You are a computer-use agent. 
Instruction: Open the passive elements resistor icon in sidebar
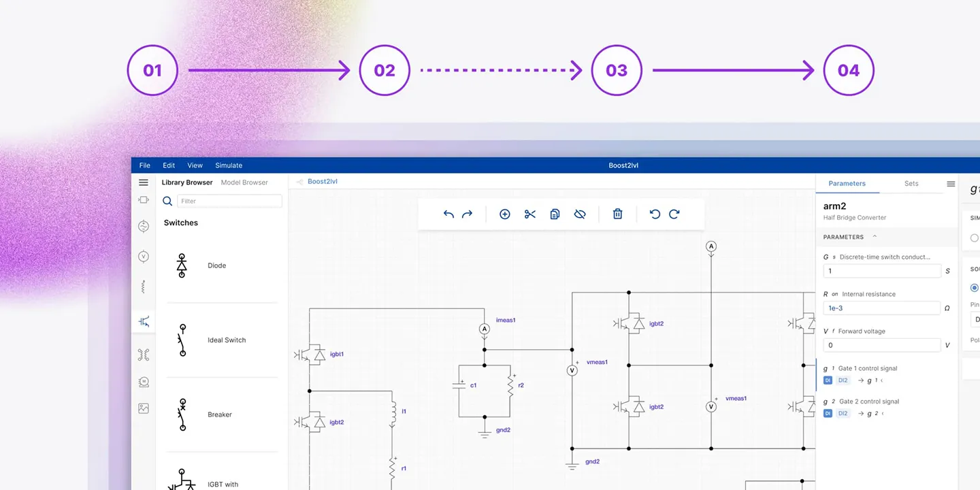pos(143,287)
